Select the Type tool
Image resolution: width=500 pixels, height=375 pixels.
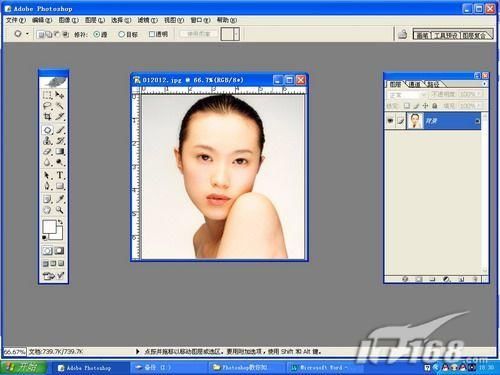(x=60, y=175)
